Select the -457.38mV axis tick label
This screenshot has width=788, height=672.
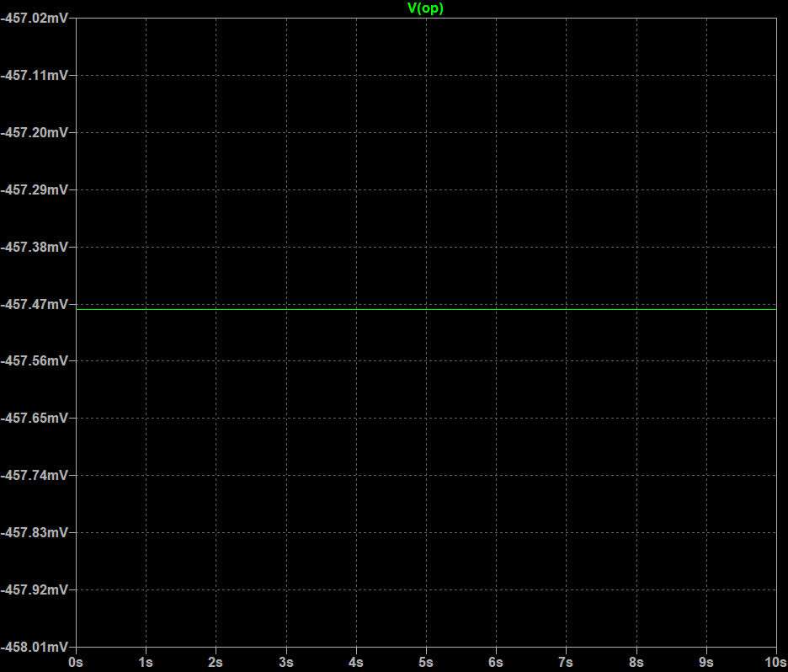coord(35,247)
